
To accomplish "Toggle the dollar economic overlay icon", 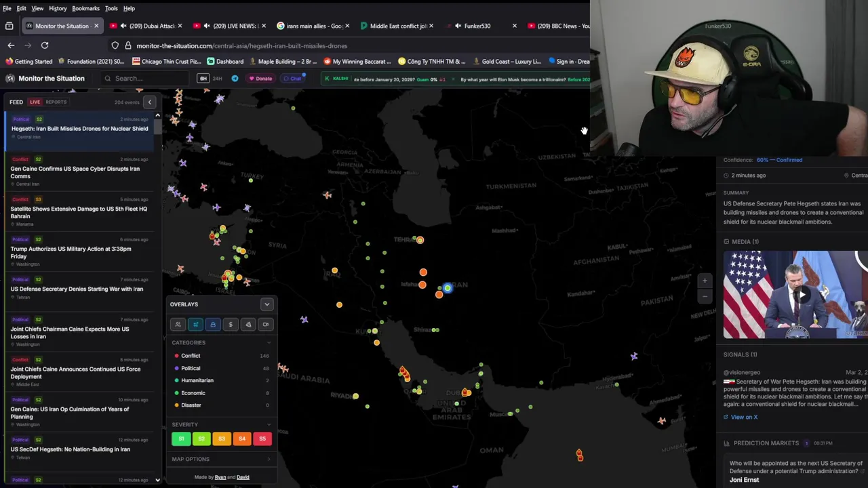I will [231, 325].
